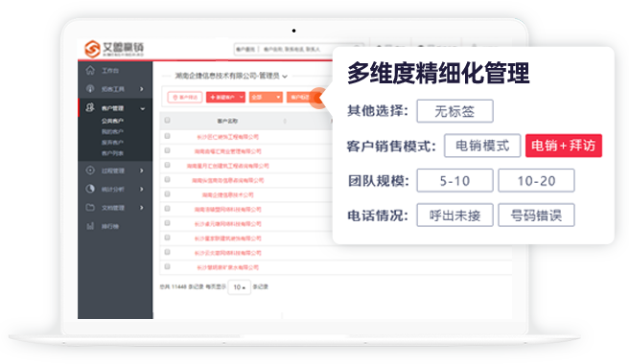
Task: Expand the 文档管理 menu chevron
Action: pos(142,208)
